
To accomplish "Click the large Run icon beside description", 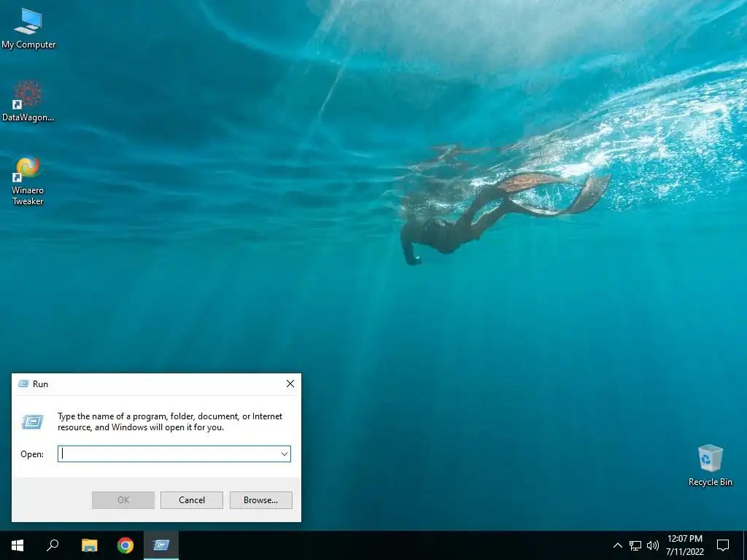I will click(32, 422).
